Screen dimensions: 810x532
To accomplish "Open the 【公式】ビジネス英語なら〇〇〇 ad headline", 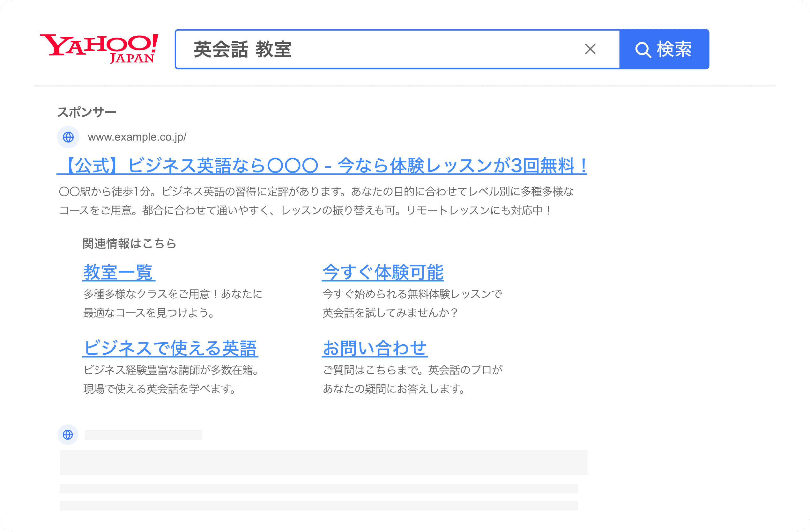I will [322, 166].
